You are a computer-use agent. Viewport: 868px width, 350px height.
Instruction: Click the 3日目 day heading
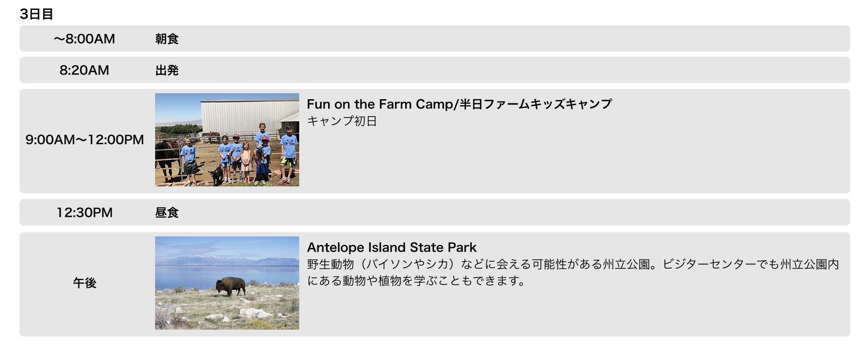coord(37,14)
